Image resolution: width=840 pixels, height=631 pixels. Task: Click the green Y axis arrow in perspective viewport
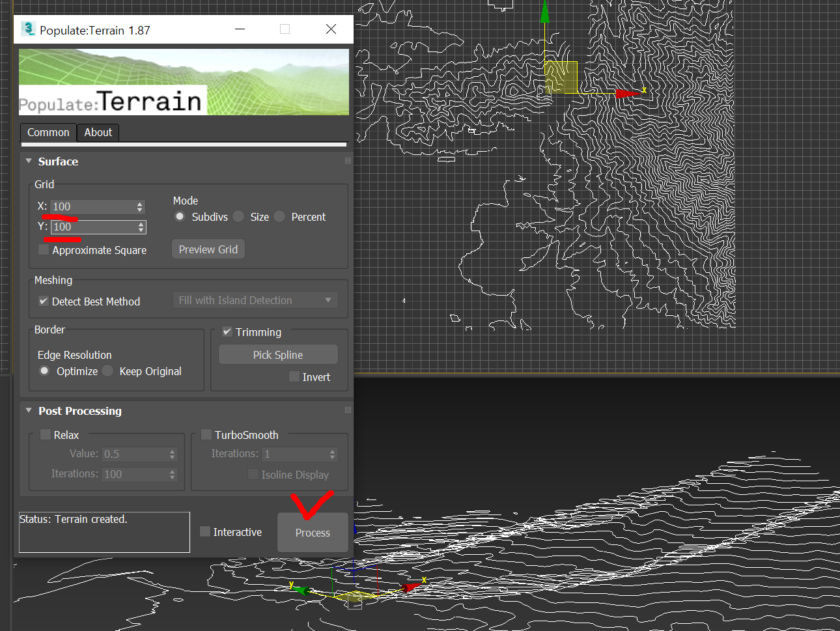pos(300,590)
